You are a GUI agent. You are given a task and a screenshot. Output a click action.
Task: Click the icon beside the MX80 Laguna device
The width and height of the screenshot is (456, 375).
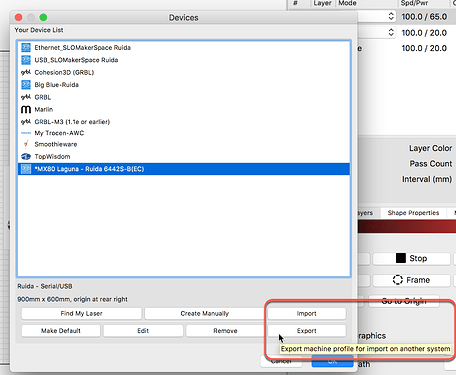click(26, 169)
